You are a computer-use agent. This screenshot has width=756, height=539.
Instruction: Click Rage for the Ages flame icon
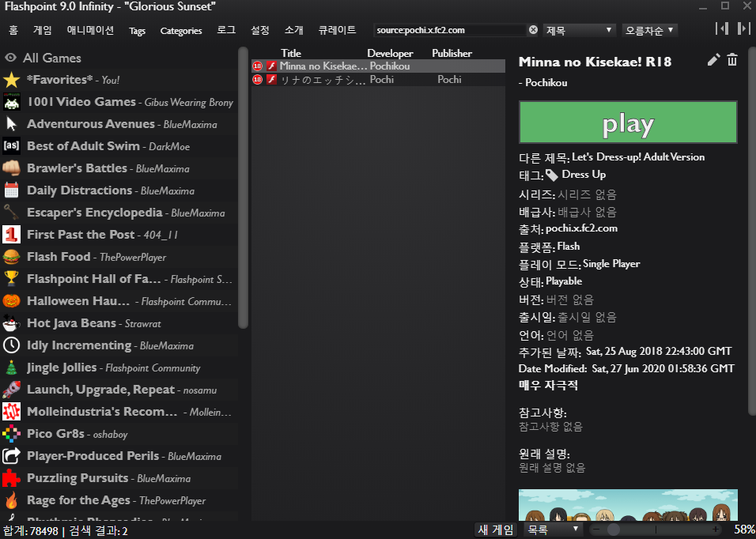tap(12, 500)
